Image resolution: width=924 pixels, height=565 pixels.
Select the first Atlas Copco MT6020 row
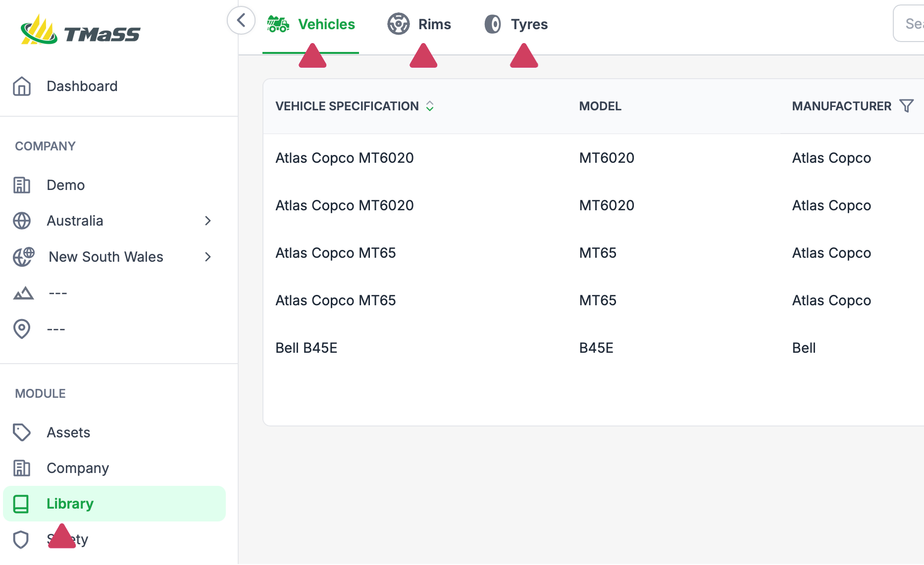(x=594, y=158)
